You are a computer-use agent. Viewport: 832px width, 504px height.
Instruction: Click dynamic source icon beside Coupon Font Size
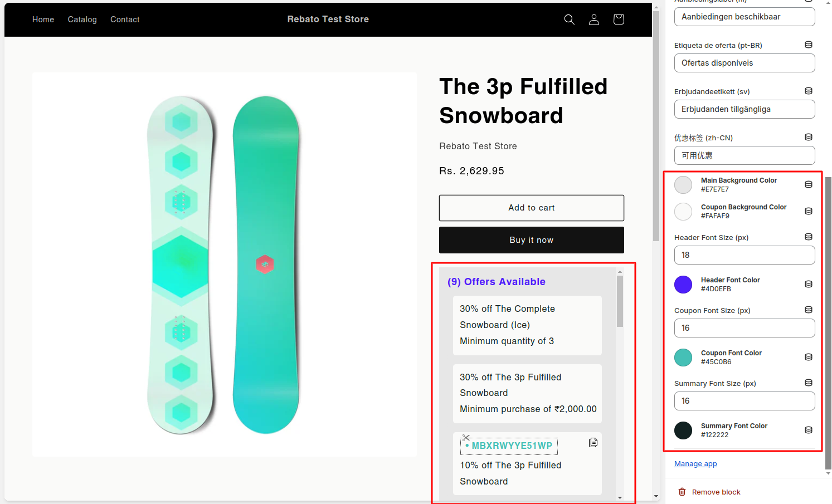coord(809,310)
